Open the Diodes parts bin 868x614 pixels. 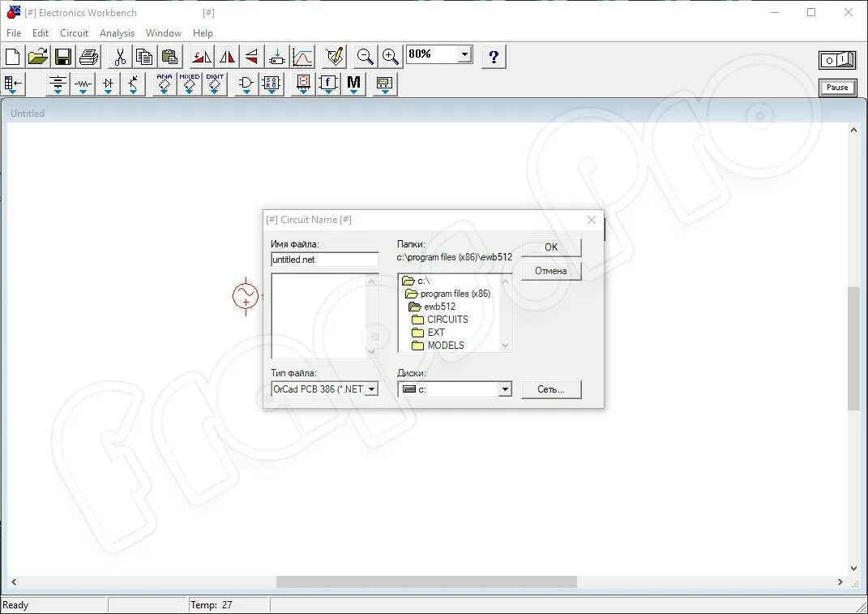[x=108, y=84]
